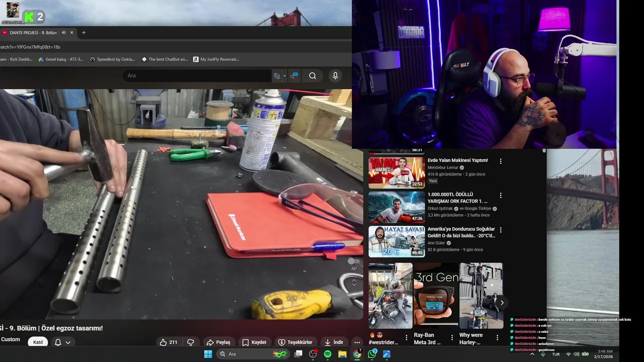Image resolution: width=644 pixels, height=362 pixels.
Task: Open the Kick Dashboard bookmark
Action: coord(17,59)
